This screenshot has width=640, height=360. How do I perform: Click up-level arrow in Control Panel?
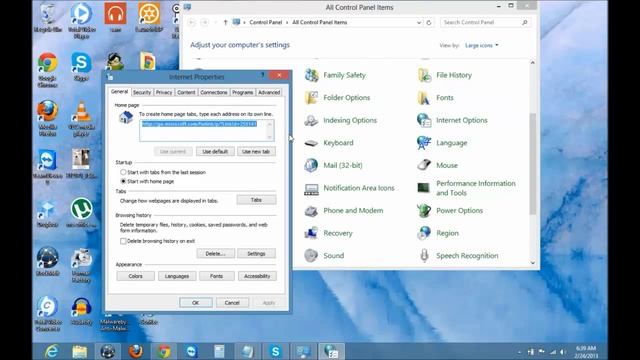[225, 22]
